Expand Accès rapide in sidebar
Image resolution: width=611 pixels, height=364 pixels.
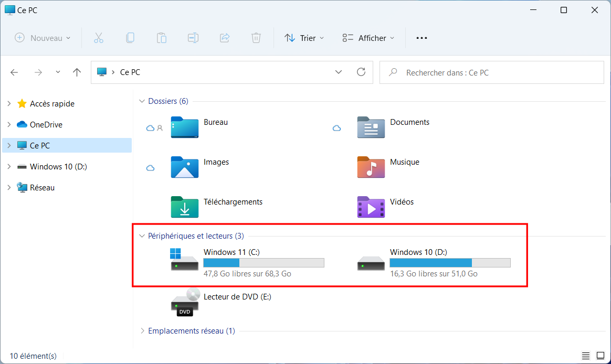click(9, 103)
